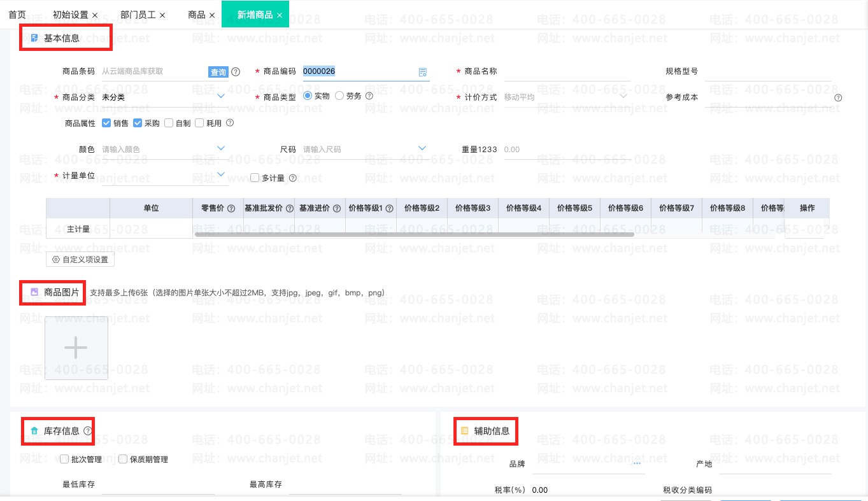Viewport: 868px width, 501px height.
Task: Click the 价格等级5 column header
Action: coord(574,208)
